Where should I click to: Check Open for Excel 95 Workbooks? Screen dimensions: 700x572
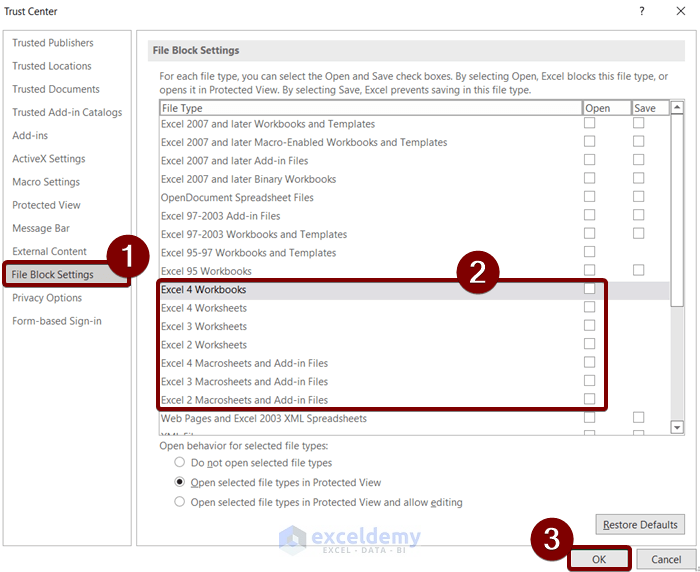click(x=589, y=270)
